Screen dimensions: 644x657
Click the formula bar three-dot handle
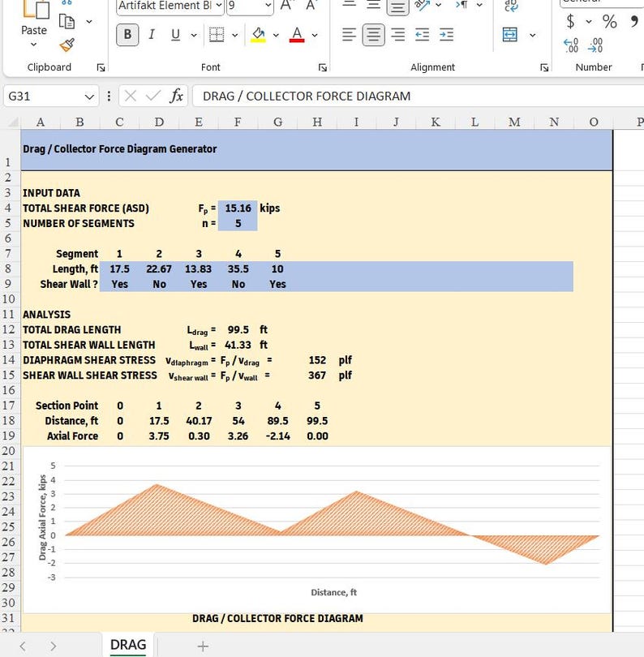pyautogui.click(x=109, y=96)
